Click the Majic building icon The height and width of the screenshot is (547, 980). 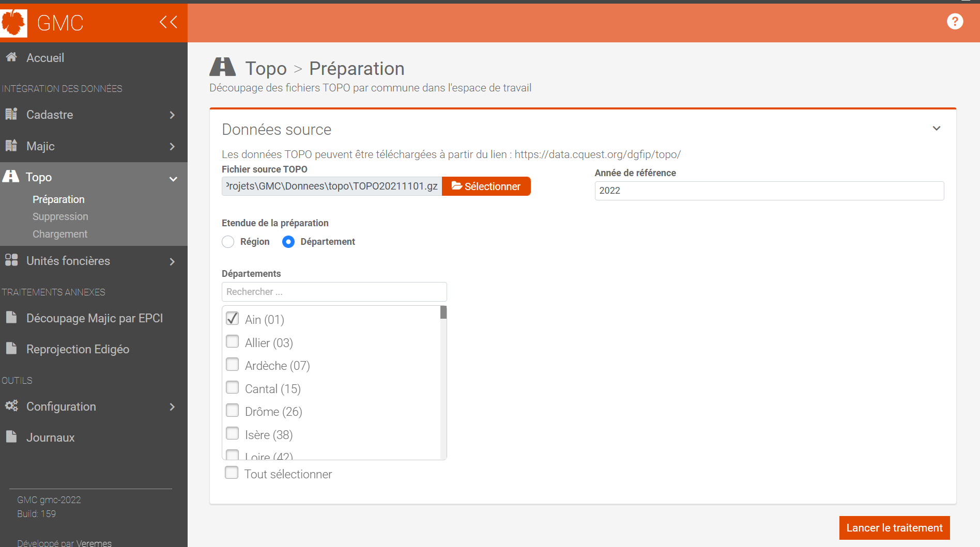pyautogui.click(x=11, y=145)
